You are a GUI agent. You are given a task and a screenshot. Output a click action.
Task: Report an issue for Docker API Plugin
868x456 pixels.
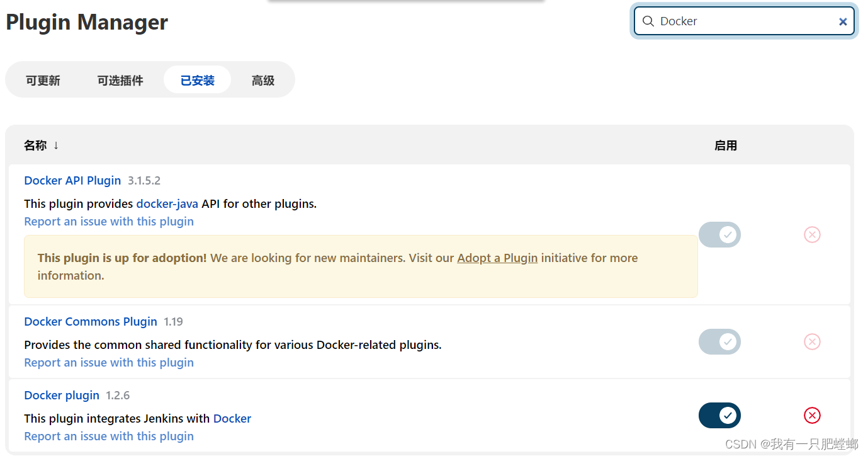[109, 222]
